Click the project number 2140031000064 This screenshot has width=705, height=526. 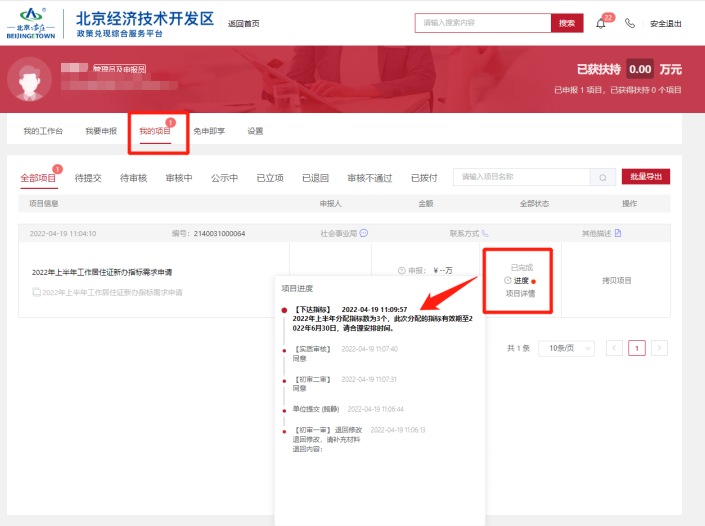219,233
